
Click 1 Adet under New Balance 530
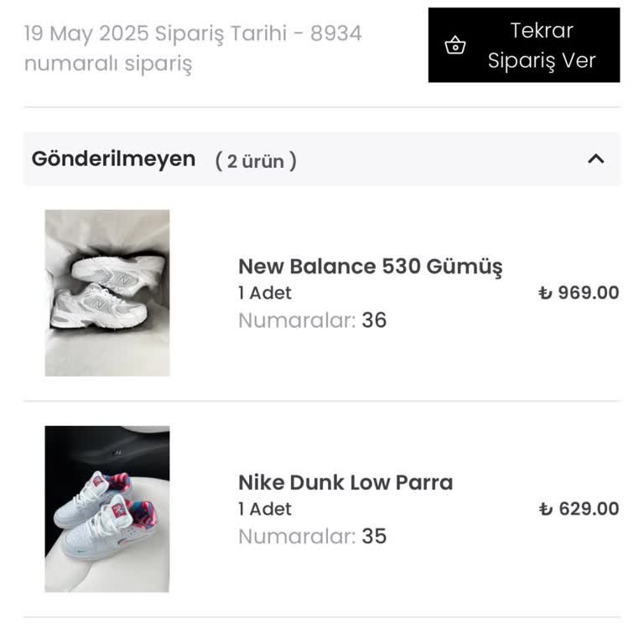265,293
